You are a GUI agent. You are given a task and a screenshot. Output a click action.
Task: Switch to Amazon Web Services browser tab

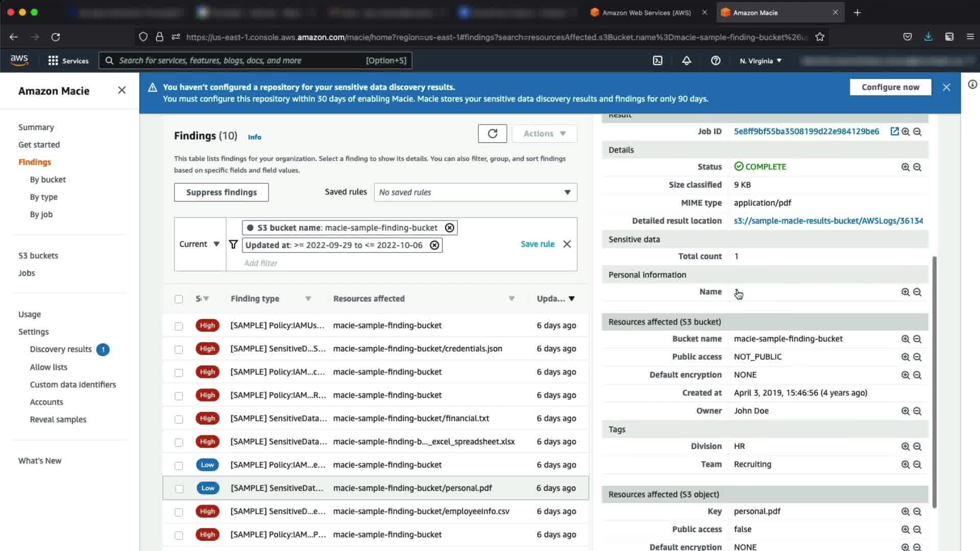(x=646, y=13)
